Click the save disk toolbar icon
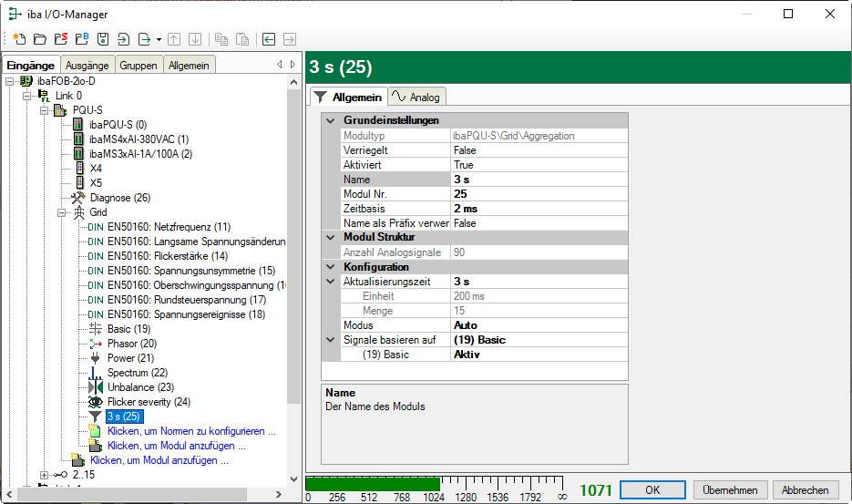 (x=102, y=39)
